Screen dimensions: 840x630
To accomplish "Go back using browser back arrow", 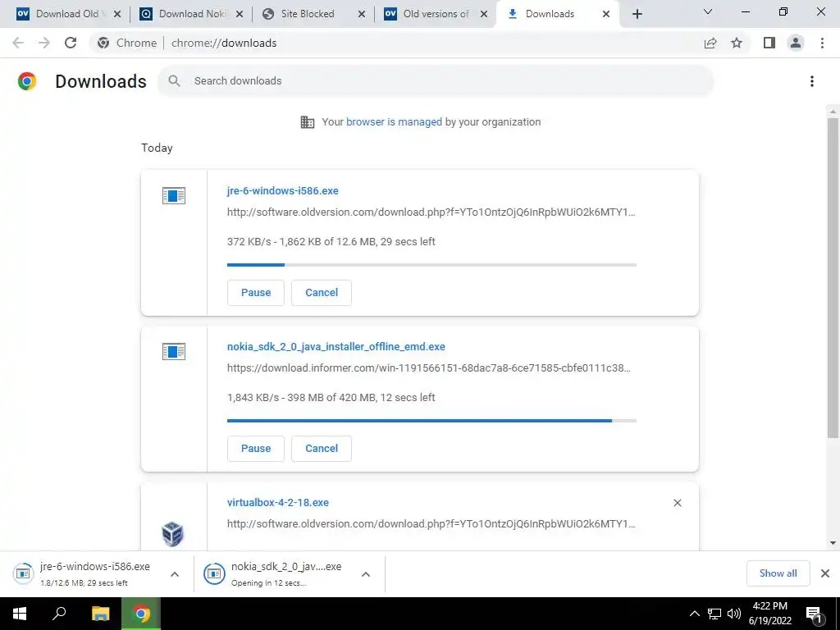I will click(x=18, y=43).
